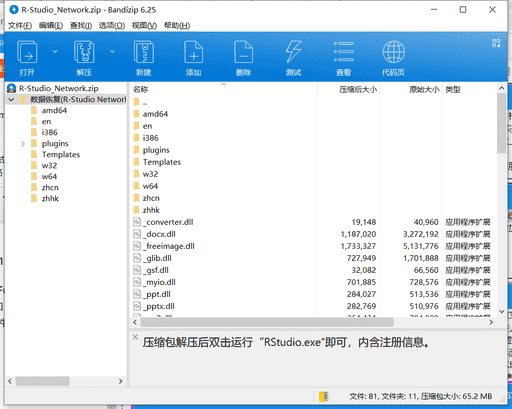Click file list horizontal scrollbar right arrow

491,322
